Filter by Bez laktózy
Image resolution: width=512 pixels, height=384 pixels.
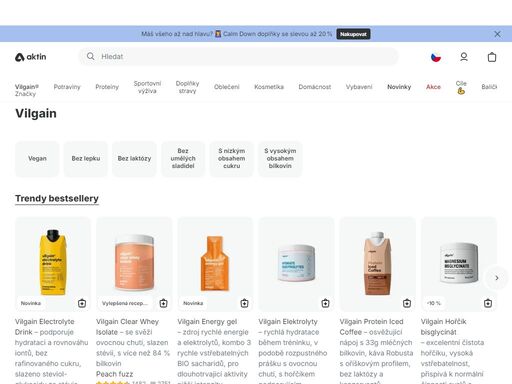pyautogui.click(x=134, y=159)
